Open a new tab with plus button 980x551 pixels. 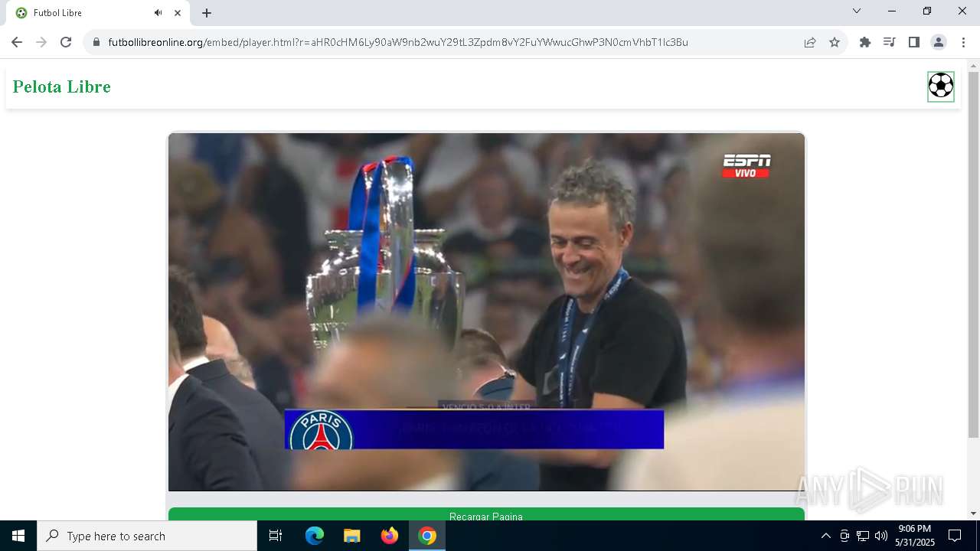tap(207, 13)
